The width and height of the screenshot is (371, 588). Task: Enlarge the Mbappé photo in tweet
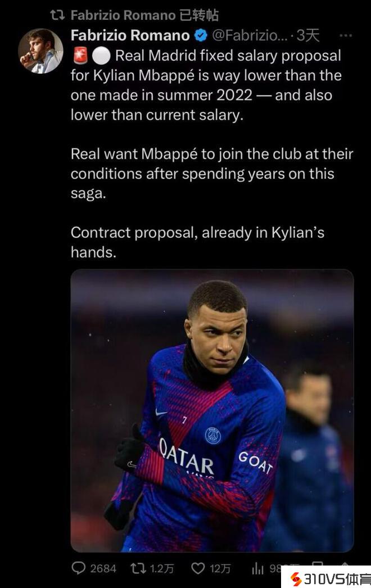(x=212, y=410)
